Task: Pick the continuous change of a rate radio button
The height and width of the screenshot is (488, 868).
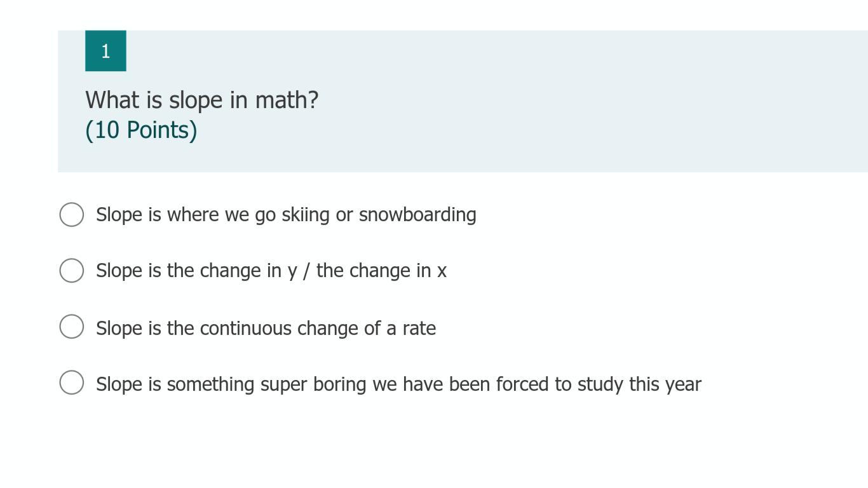Action: [72, 327]
